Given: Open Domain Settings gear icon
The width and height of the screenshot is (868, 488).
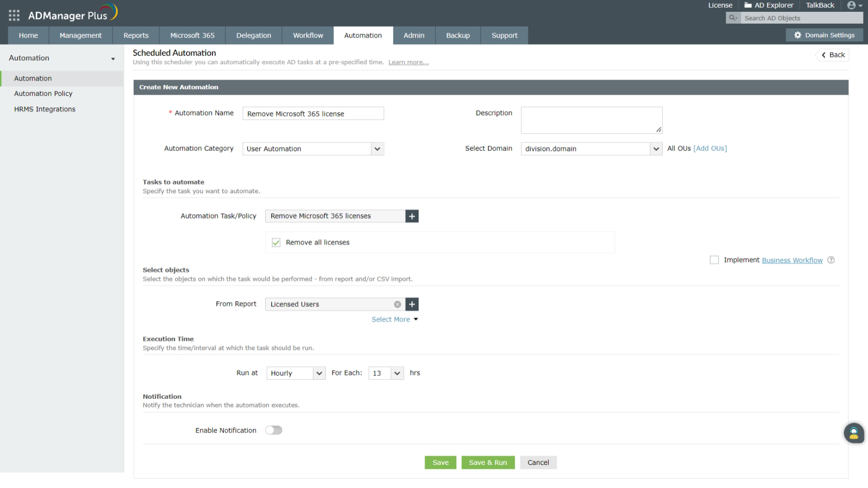Looking at the screenshot, I should [x=797, y=35].
